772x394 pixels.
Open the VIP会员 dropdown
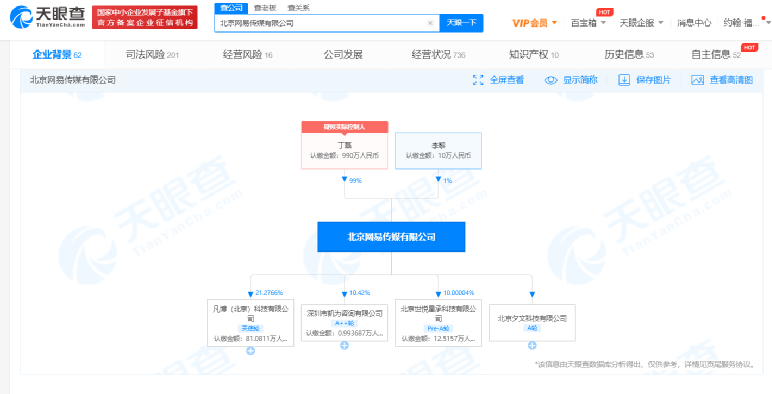535,23
